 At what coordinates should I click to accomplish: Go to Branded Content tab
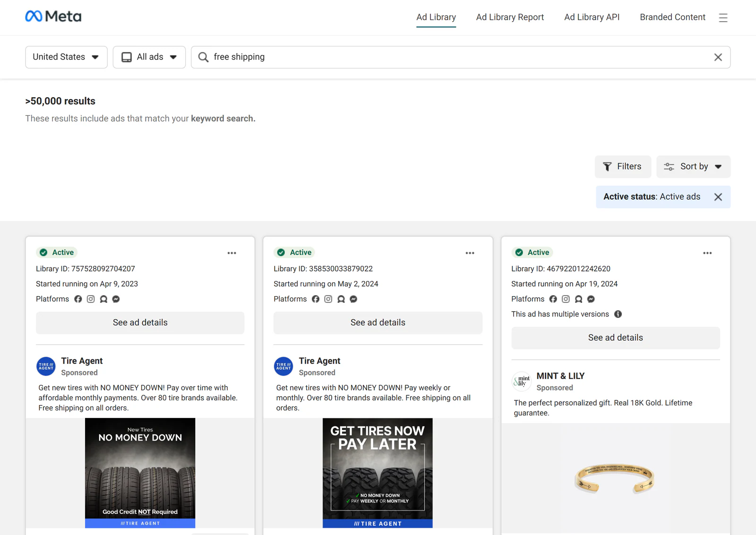tap(672, 17)
